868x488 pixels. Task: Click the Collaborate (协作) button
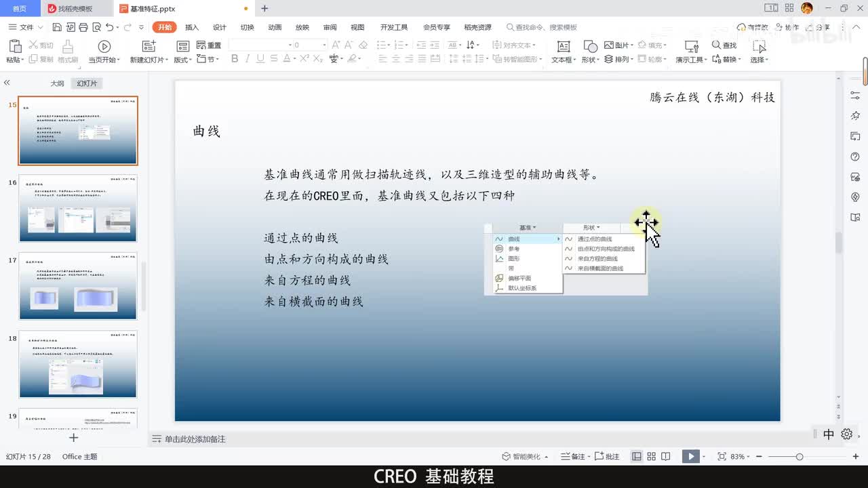click(x=787, y=27)
